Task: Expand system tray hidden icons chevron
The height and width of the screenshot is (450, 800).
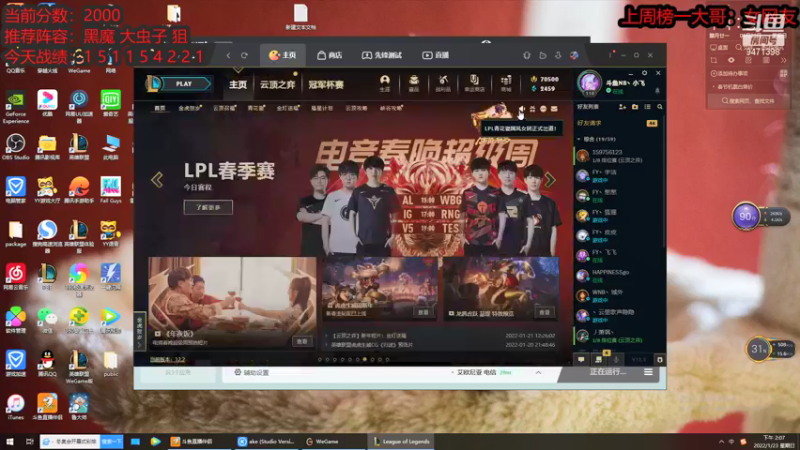Action: point(721,442)
